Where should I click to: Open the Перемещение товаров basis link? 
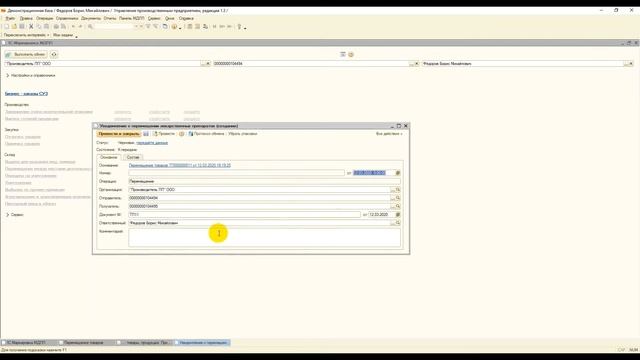[180, 165]
